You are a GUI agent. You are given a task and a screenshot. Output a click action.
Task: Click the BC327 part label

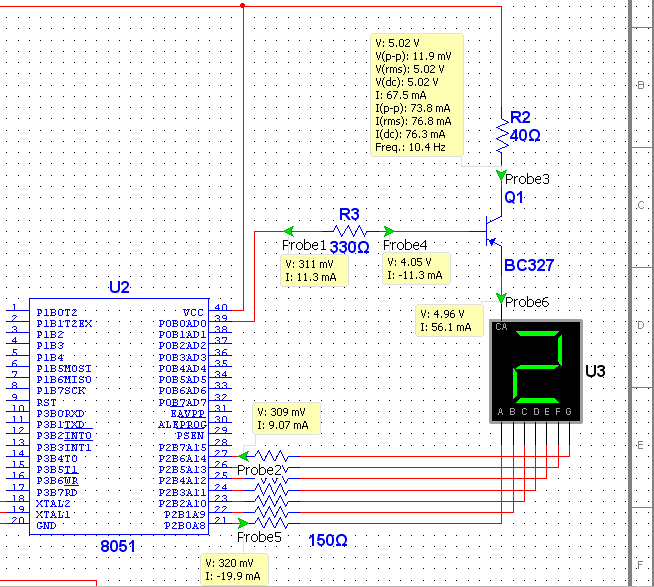(529, 265)
